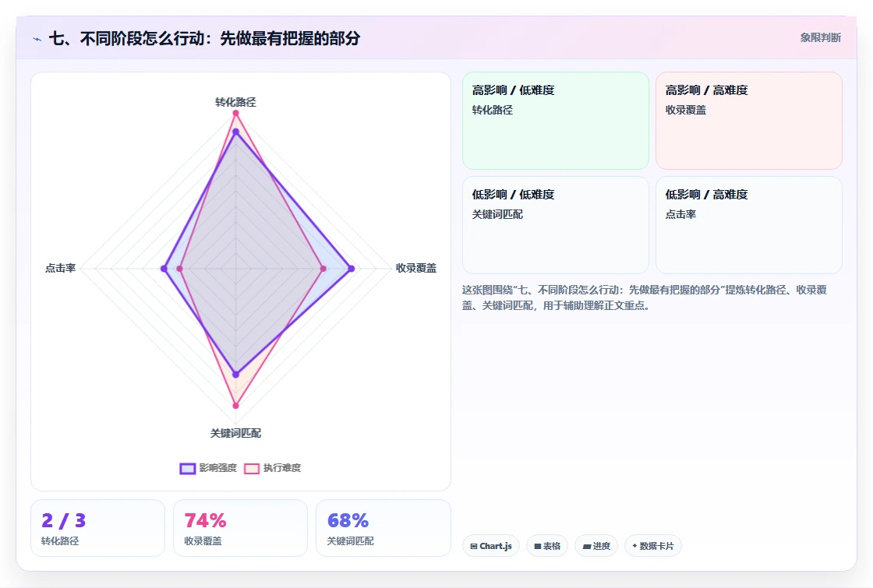Click the purple 影响强度 point on the 转化路径 axis
The height and width of the screenshot is (588, 873).
coord(235,132)
